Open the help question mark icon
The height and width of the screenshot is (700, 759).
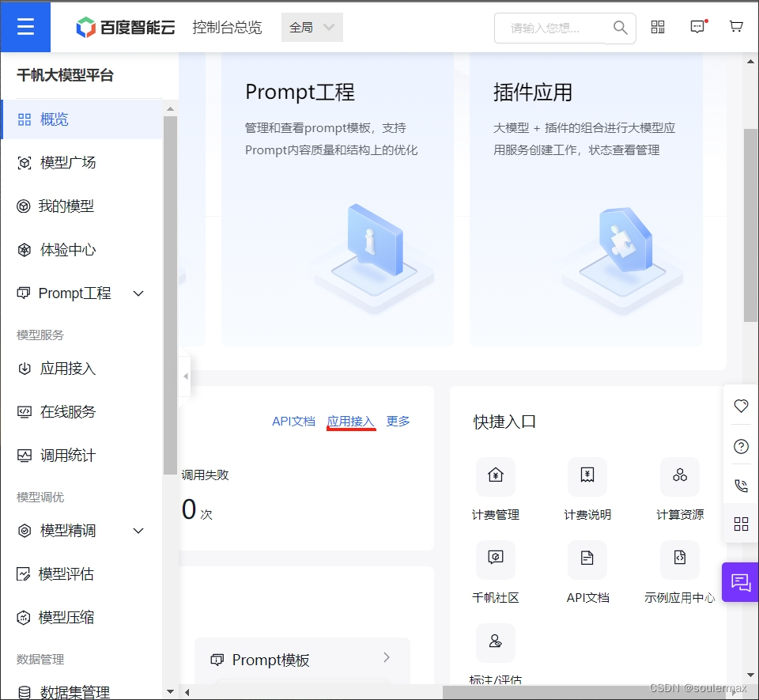[741, 446]
